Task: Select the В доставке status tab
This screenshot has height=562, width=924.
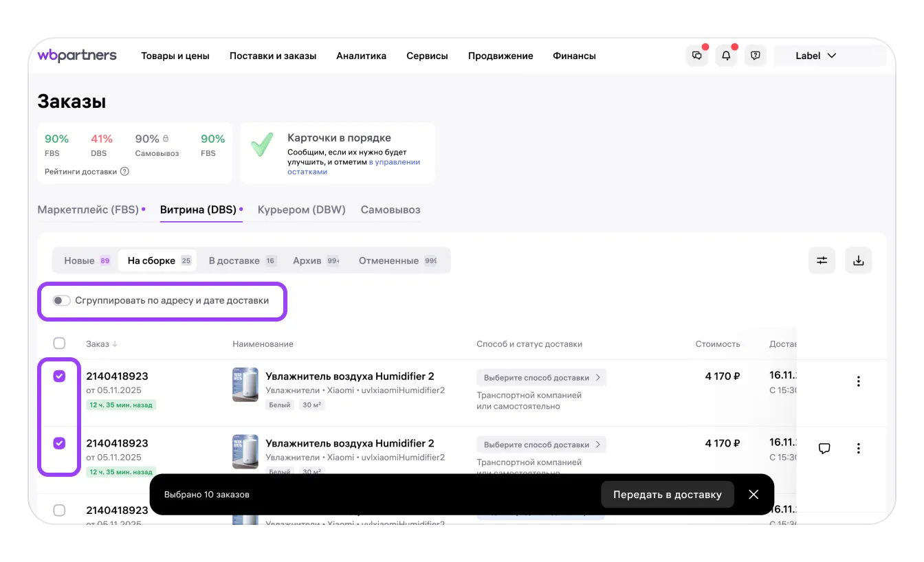Action: tap(242, 260)
